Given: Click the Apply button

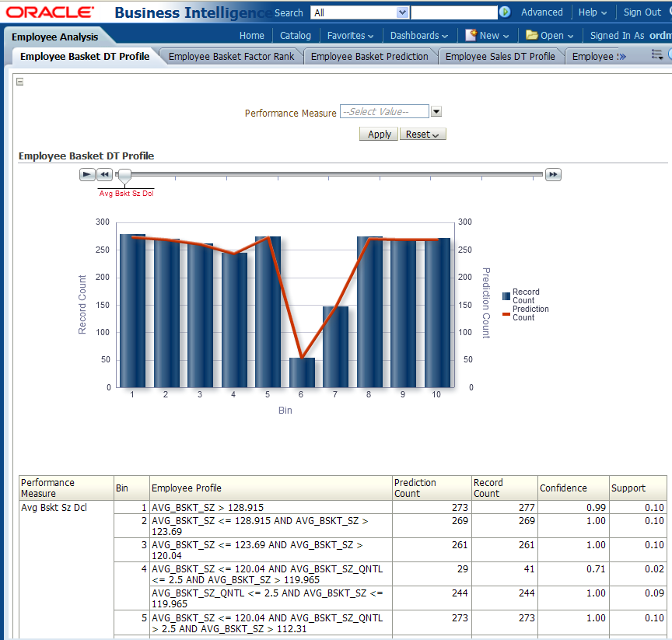Looking at the screenshot, I should 379,134.
